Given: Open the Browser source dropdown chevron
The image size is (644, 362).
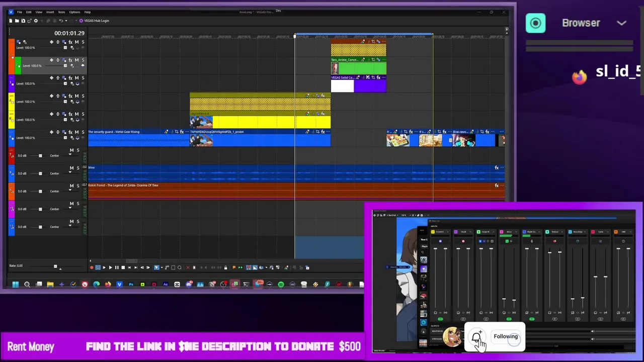Looking at the screenshot, I should [x=621, y=23].
